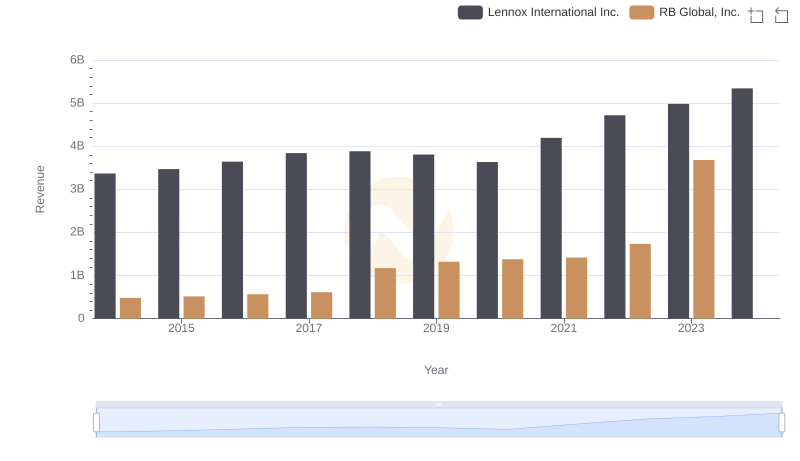This screenshot has height=461, width=800.
Task: Click the 1B y-axis label
Action: 77,275
